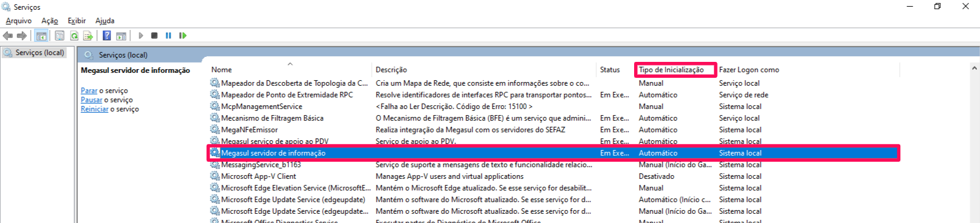The width and height of the screenshot is (980, 223).
Task: Select the MegaNFeEmissor service
Action: click(x=249, y=130)
